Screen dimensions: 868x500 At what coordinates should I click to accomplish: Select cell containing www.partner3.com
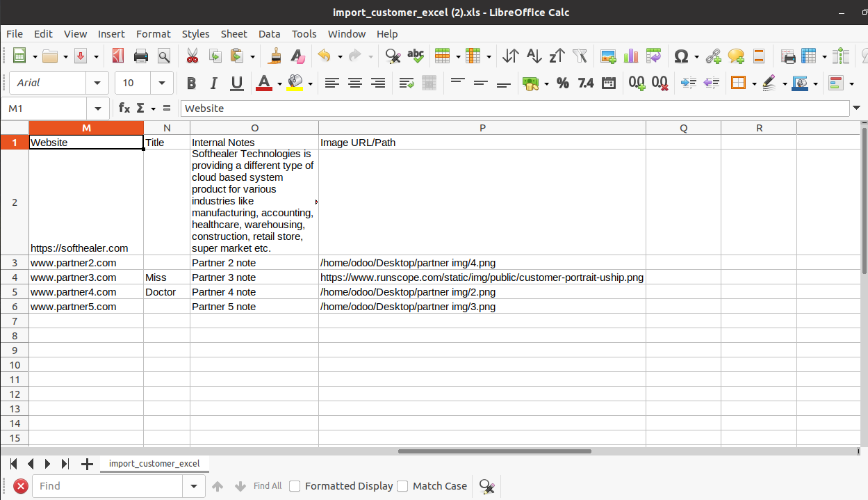(x=86, y=277)
